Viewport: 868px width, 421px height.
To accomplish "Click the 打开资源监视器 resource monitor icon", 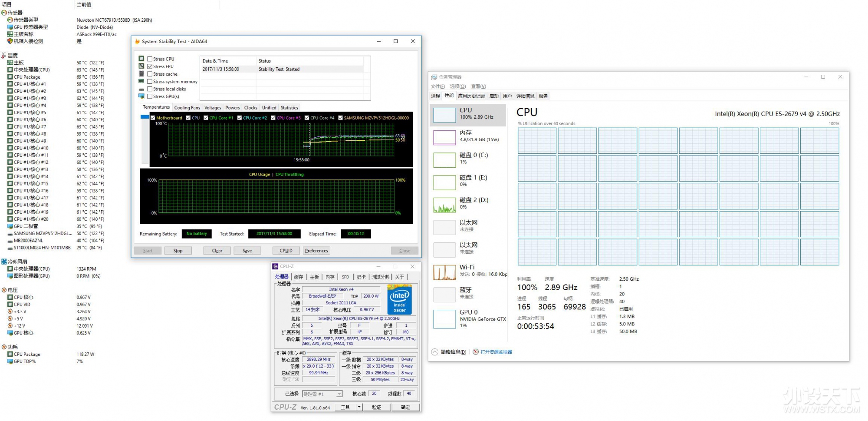I will click(476, 352).
